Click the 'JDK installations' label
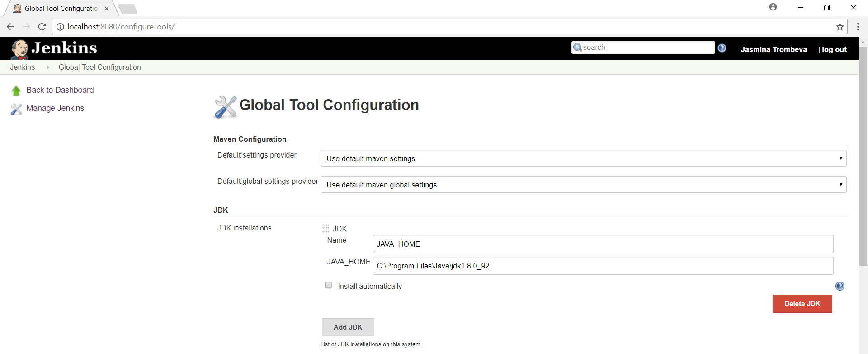The image size is (868, 354). point(244,228)
